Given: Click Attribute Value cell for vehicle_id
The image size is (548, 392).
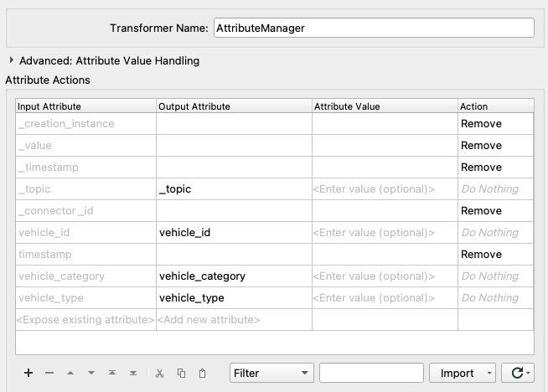Looking at the screenshot, I should click(x=385, y=232).
